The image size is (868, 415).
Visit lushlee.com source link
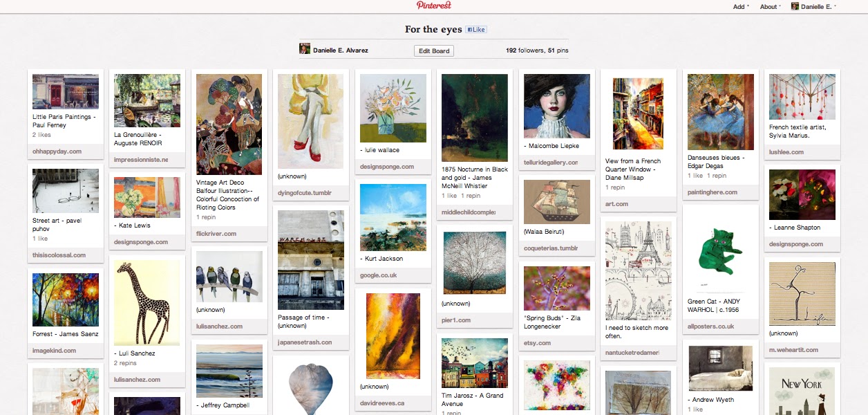[786, 152]
